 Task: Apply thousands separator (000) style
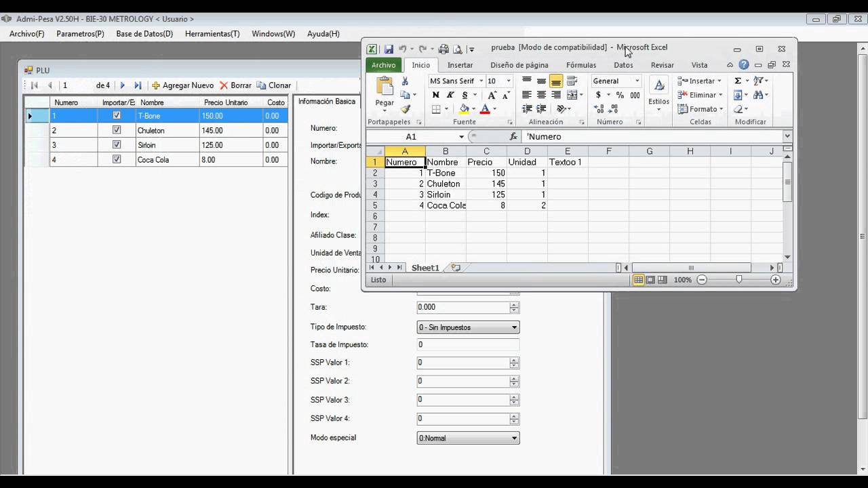point(635,95)
